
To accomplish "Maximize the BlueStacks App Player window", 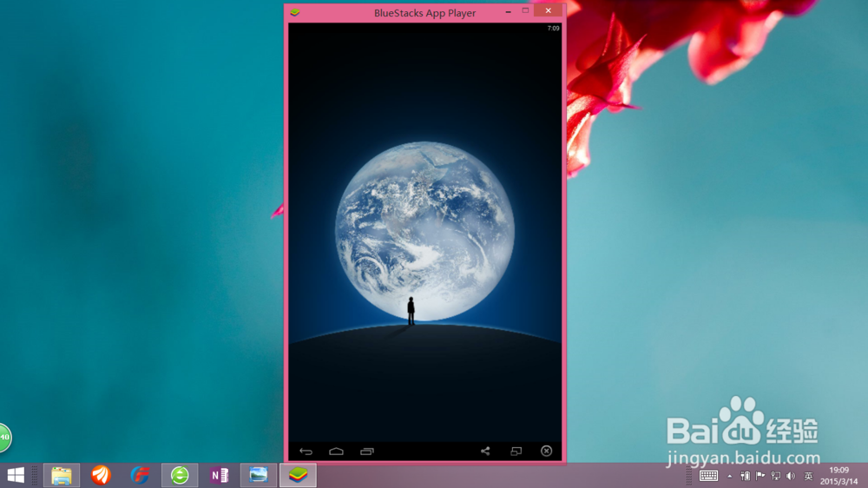I will tap(525, 10).
